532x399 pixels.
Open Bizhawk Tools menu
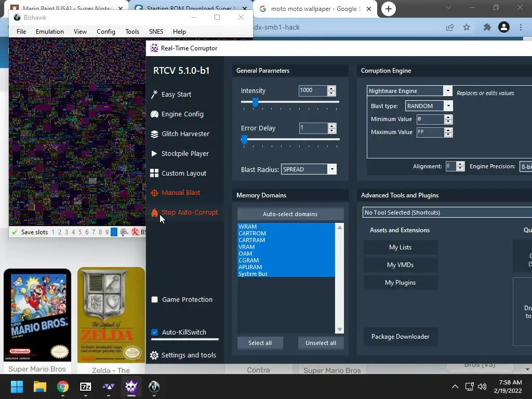click(x=132, y=32)
